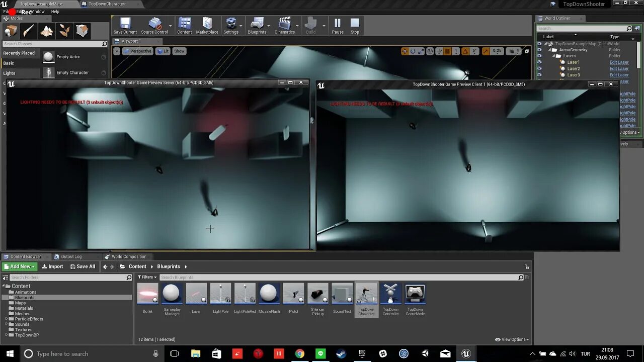Select the Landscape mode icon
This screenshot has height=362, width=644.
pos(47,31)
